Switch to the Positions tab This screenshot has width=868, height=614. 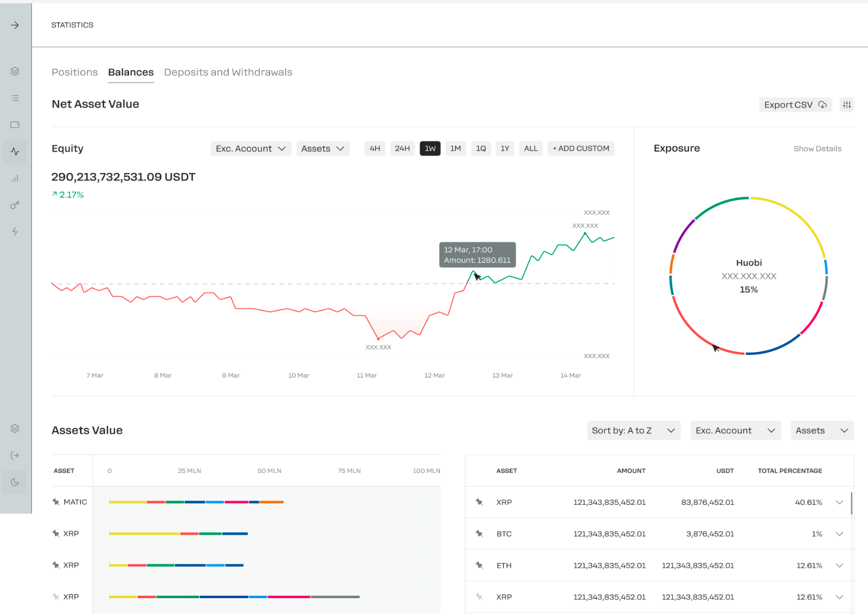tap(75, 72)
